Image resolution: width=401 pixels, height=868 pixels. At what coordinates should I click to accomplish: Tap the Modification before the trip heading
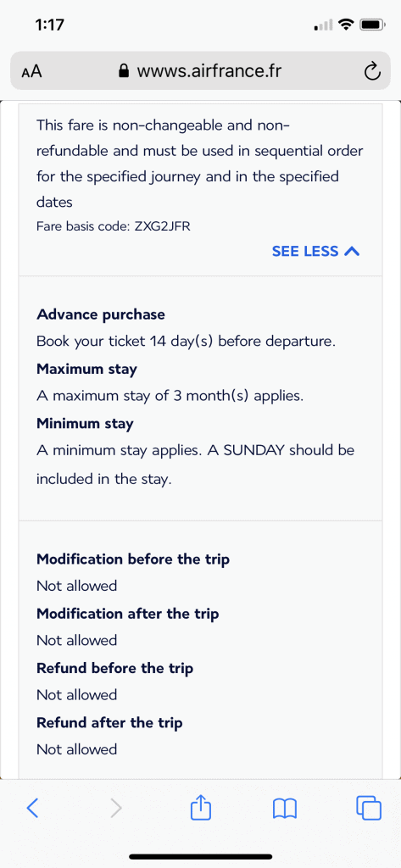(x=133, y=559)
